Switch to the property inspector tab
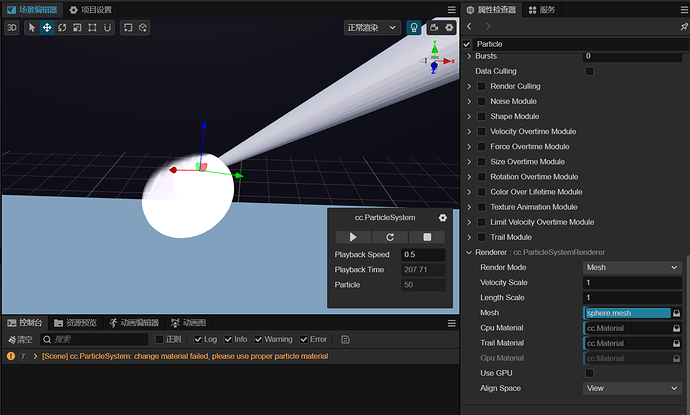This screenshot has width=690, height=415. point(491,10)
